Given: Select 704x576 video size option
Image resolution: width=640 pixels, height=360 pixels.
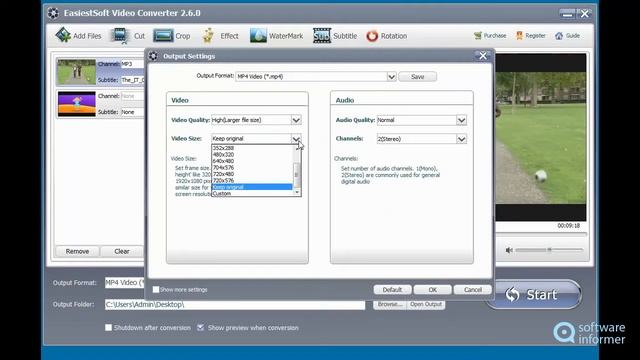Looking at the screenshot, I should [252, 168].
